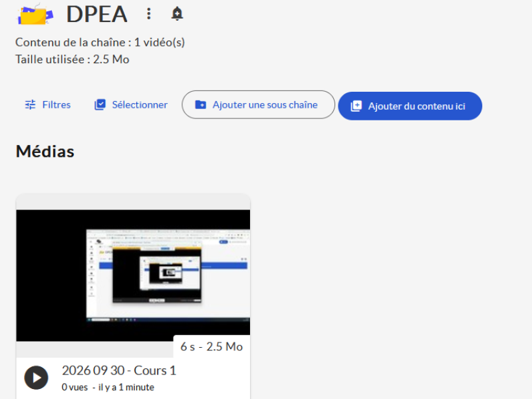Click Ajouter une sous chaîne

[258, 105]
